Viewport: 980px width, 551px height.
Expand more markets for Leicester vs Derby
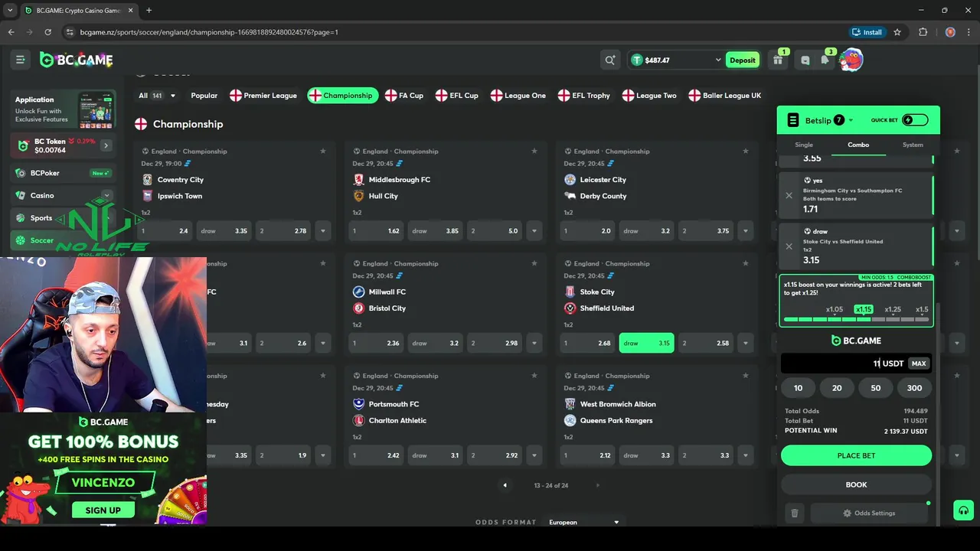[x=746, y=230]
